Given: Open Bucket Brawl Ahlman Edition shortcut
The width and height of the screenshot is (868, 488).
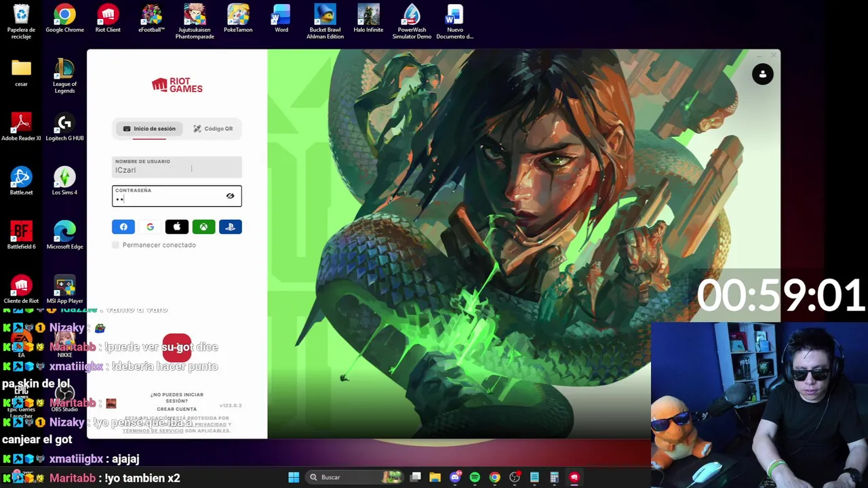Looking at the screenshot, I should pyautogui.click(x=325, y=22).
